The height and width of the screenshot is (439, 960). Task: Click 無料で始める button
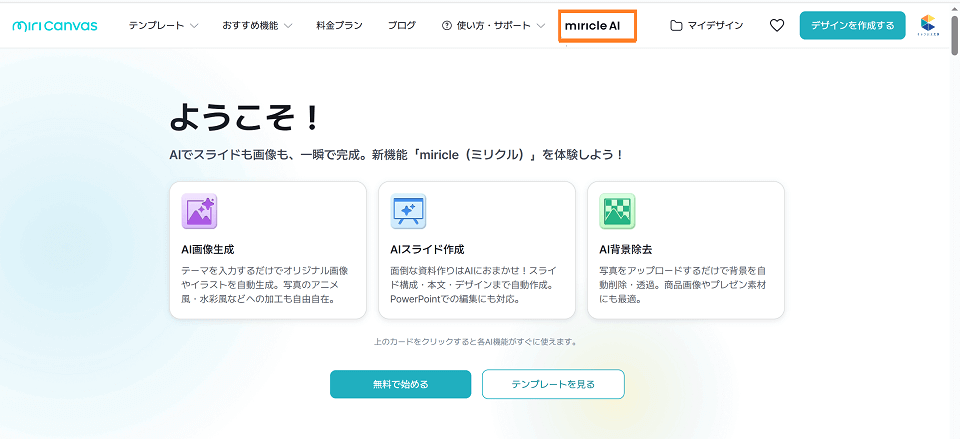(400, 384)
